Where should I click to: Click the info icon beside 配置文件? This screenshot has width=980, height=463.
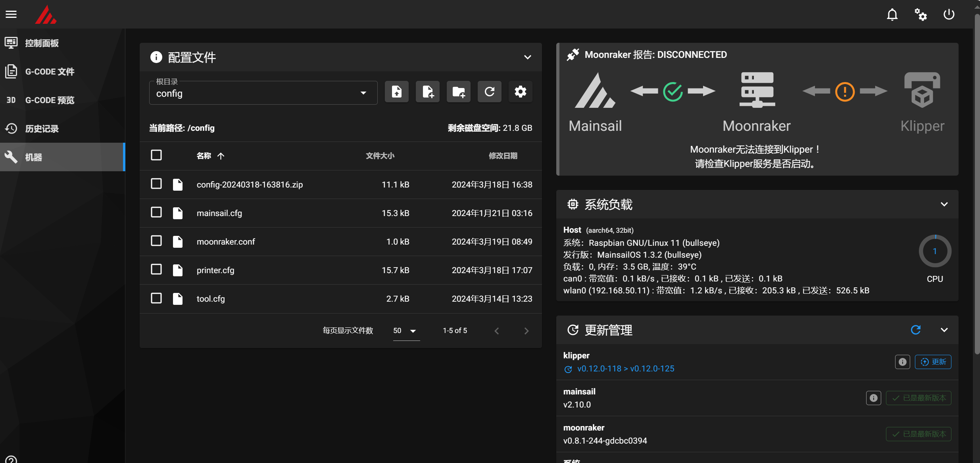click(x=156, y=57)
